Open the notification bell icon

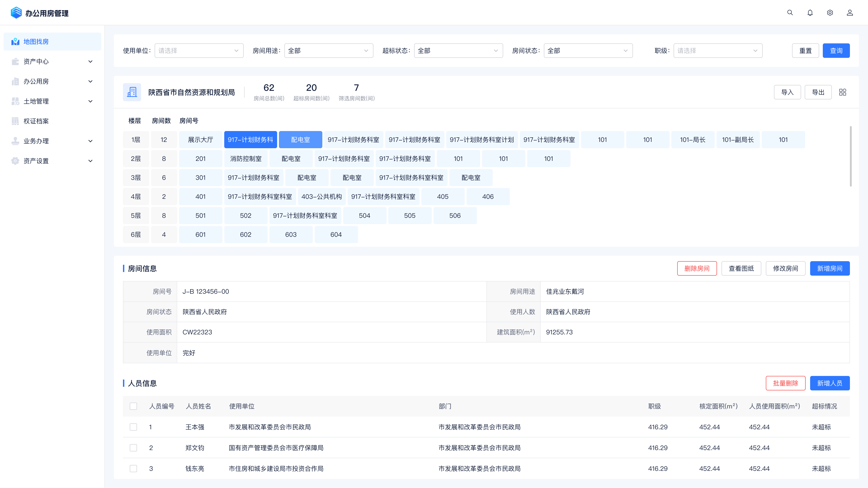click(x=810, y=13)
